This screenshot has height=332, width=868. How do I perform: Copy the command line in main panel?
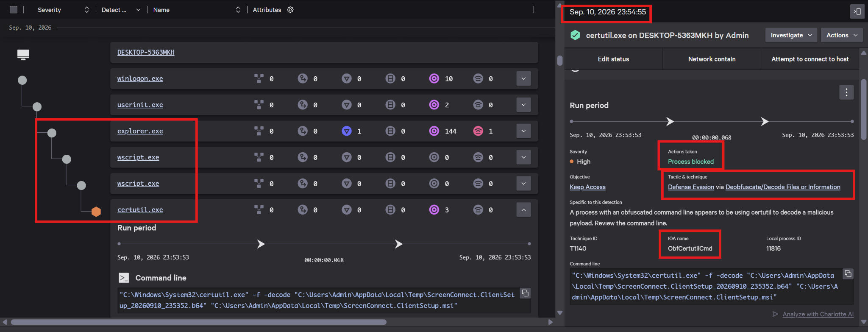click(525, 293)
